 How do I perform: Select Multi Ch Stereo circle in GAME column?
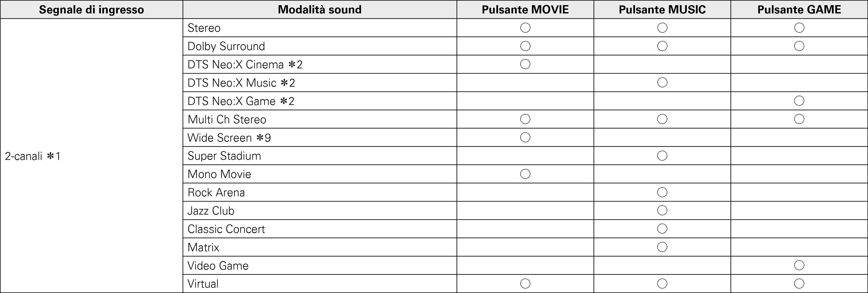tap(799, 119)
